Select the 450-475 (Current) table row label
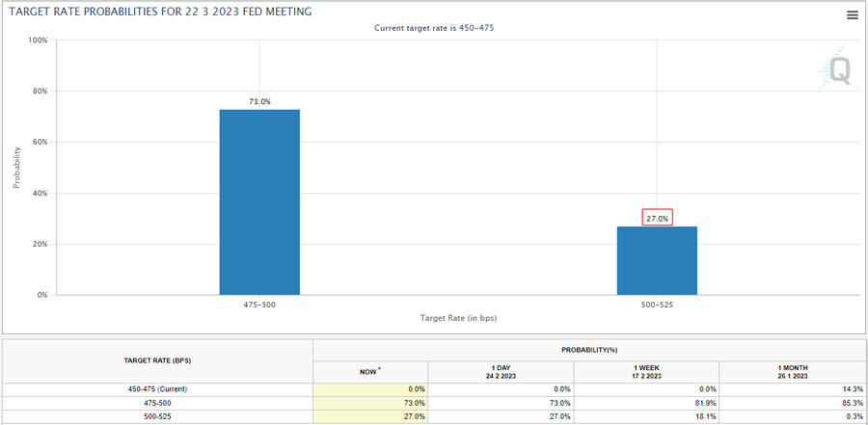Viewport: 868px width, 425px height. point(157,388)
